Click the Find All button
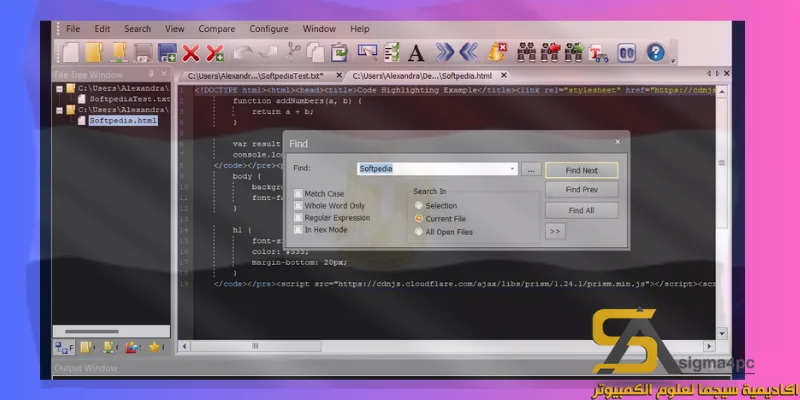Image resolution: width=800 pixels, height=400 pixels. [582, 210]
